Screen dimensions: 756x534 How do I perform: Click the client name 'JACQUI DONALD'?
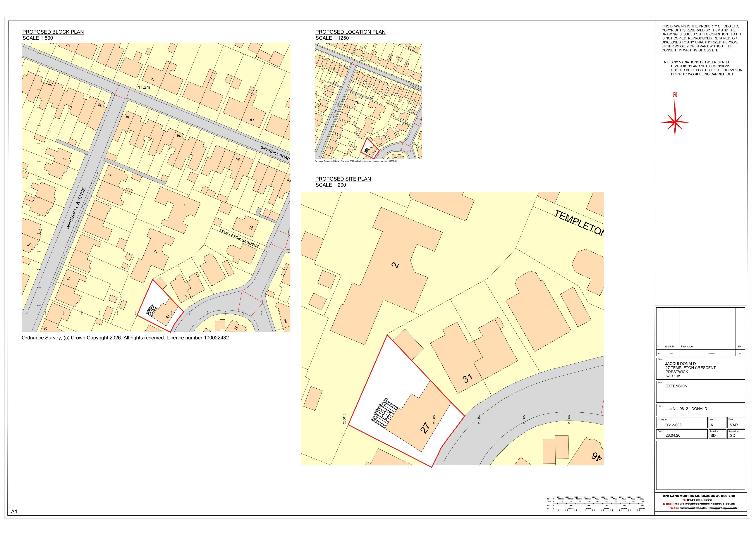[681, 364]
